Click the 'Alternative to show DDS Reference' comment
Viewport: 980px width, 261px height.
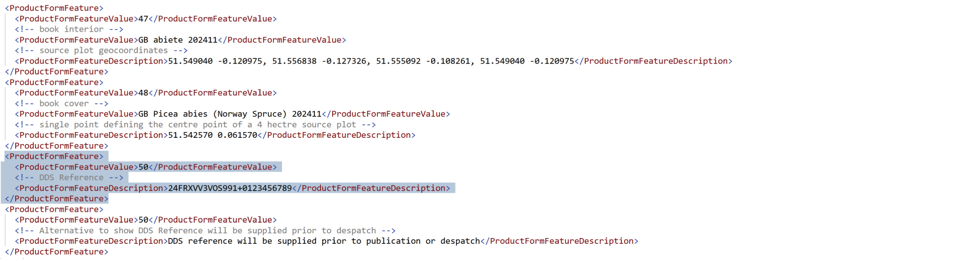[x=205, y=231]
